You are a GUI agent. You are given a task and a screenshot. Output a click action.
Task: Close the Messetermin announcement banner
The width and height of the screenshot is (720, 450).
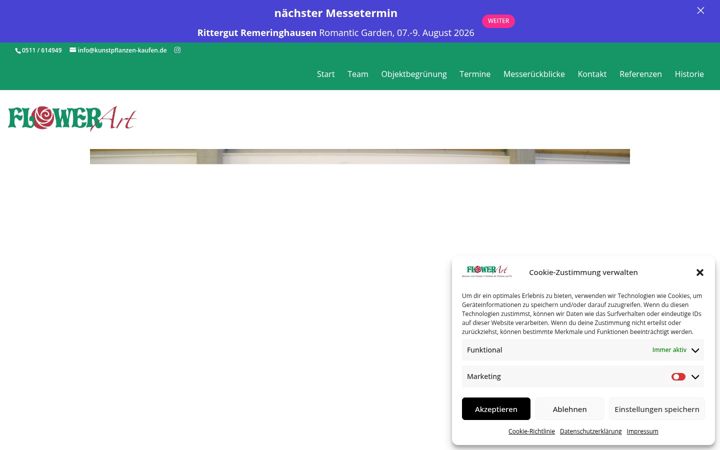[x=700, y=11]
